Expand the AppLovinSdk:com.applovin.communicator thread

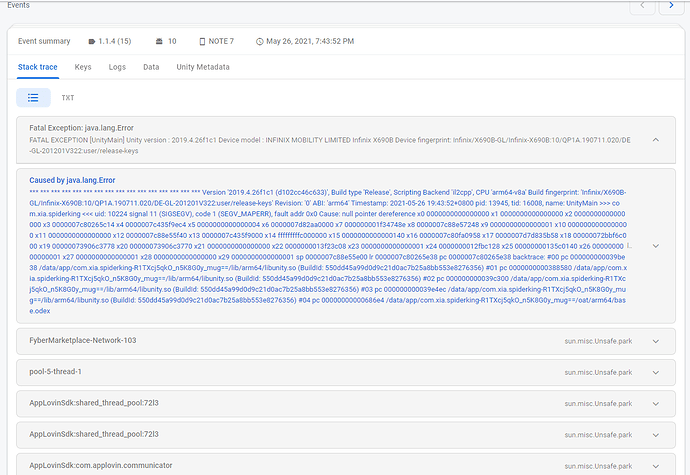tap(656, 466)
